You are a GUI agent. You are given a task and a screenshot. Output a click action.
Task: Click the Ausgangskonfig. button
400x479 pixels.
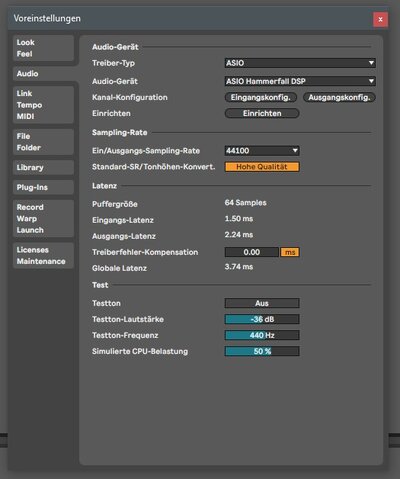339,97
